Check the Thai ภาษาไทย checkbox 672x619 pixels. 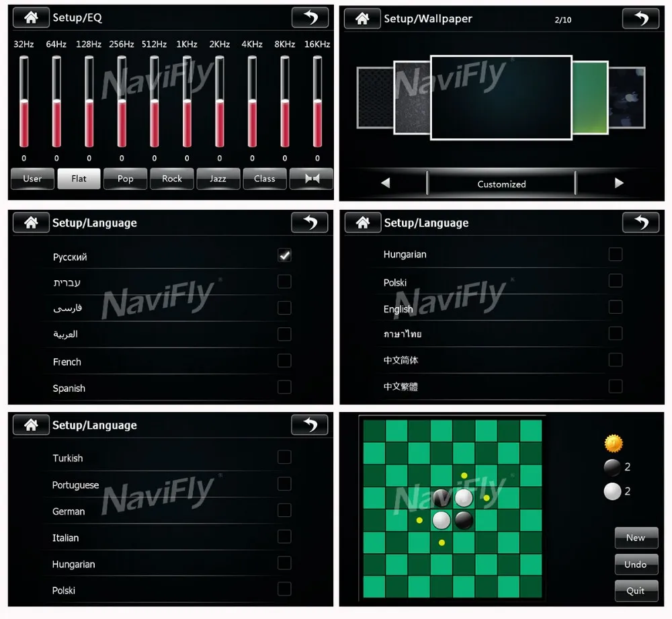pos(616,333)
